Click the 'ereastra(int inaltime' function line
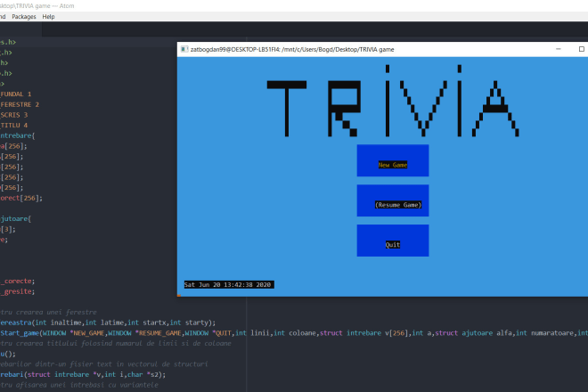 tap(108, 323)
